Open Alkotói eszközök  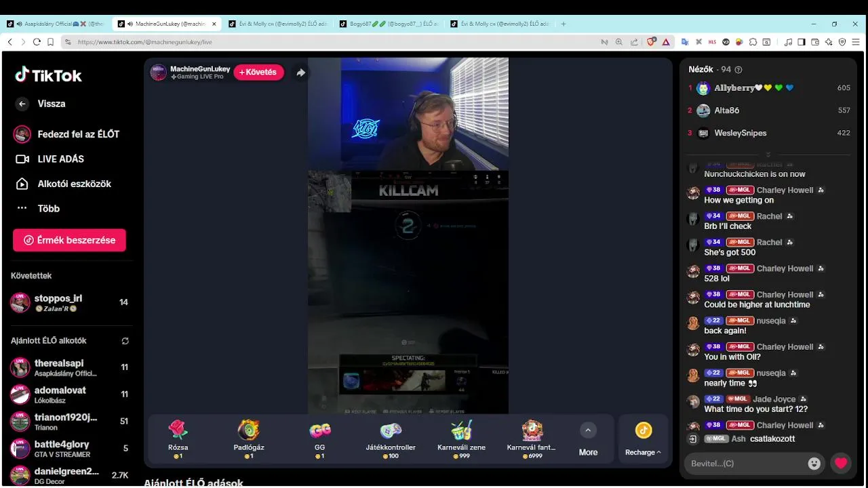63,184
